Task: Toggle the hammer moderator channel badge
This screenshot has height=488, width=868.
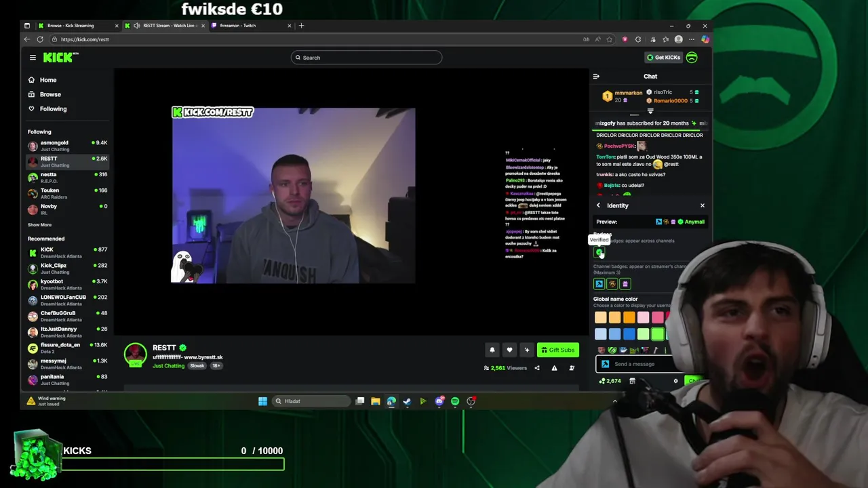Action: click(599, 284)
